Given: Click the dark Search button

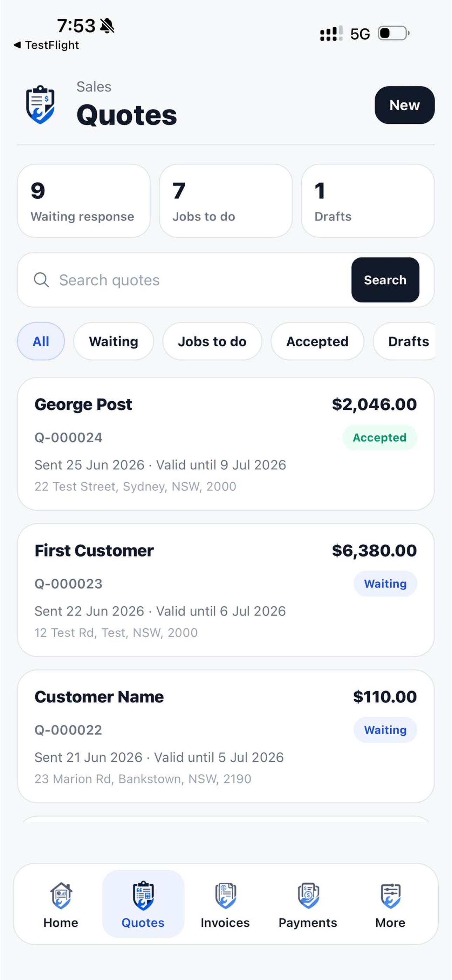Looking at the screenshot, I should coord(385,280).
